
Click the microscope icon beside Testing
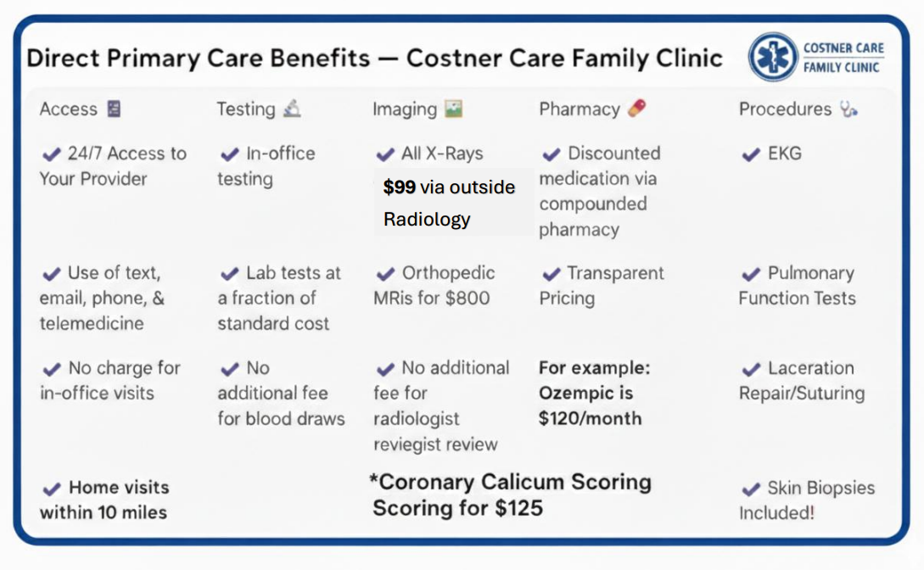pyautogui.click(x=292, y=109)
